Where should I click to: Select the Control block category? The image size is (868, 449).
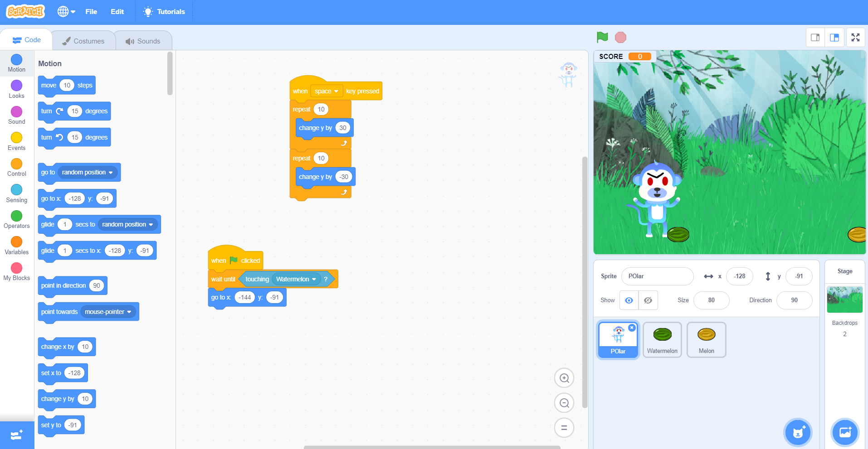pyautogui.click(x=17, y=167)
